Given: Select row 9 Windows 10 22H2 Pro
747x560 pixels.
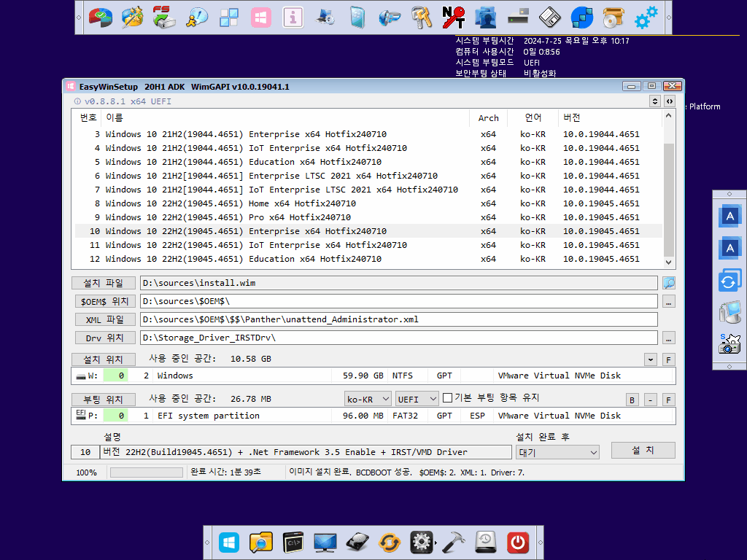Looking at the screenshot, I should click(367, 217).
